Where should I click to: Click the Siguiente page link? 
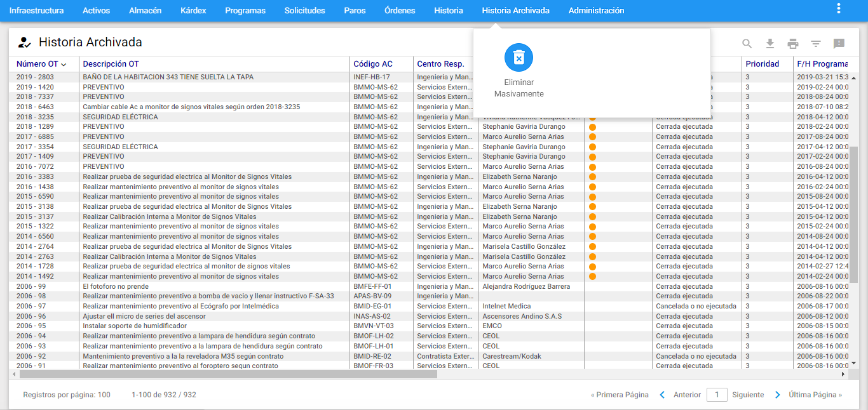(x=748, y=395)
